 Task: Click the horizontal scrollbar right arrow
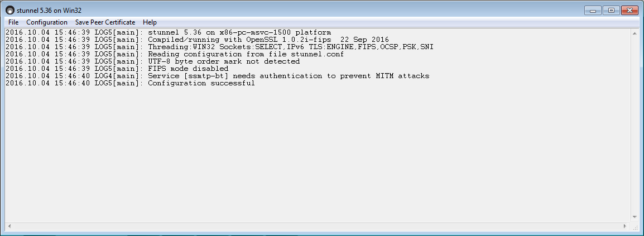(x=625, y=226)
